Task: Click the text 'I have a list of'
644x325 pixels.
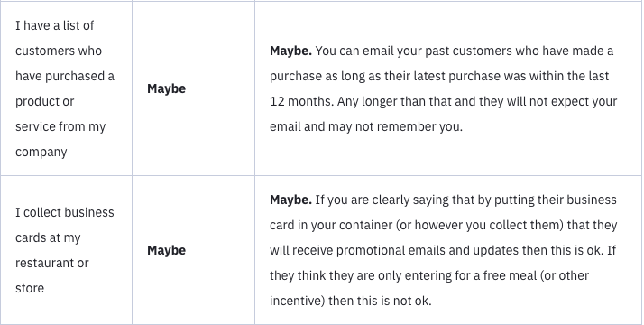Action: [55, 25]
